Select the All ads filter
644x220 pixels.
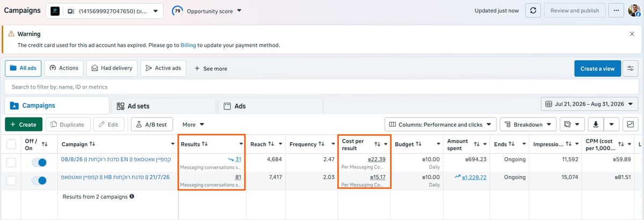pos(23,68)
